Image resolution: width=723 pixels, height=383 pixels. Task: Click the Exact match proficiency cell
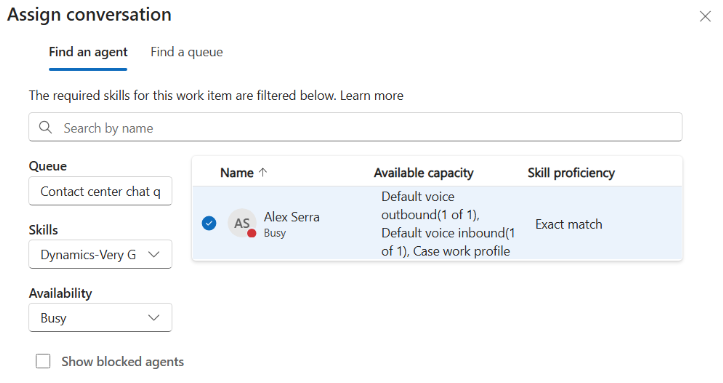pos(569,224)
